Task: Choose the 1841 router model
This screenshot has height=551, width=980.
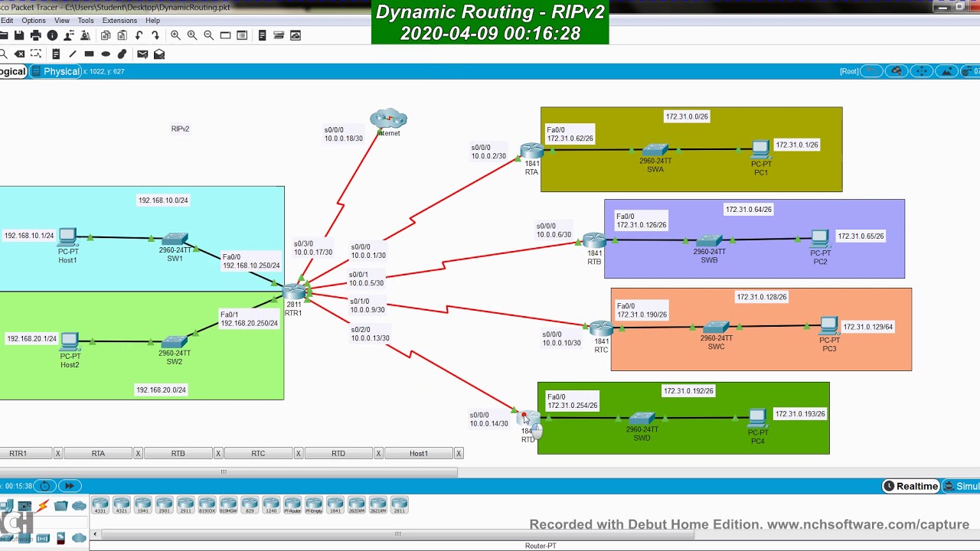Action: (x=335, y=505)
